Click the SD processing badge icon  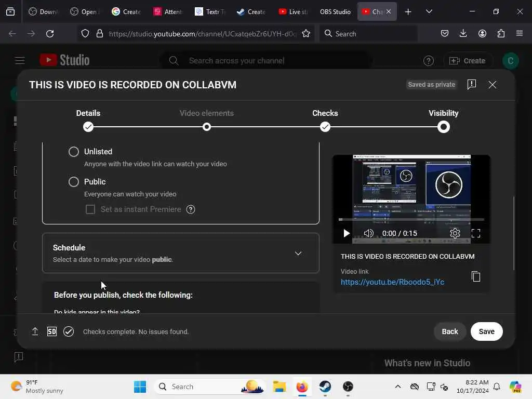(52, 331)
